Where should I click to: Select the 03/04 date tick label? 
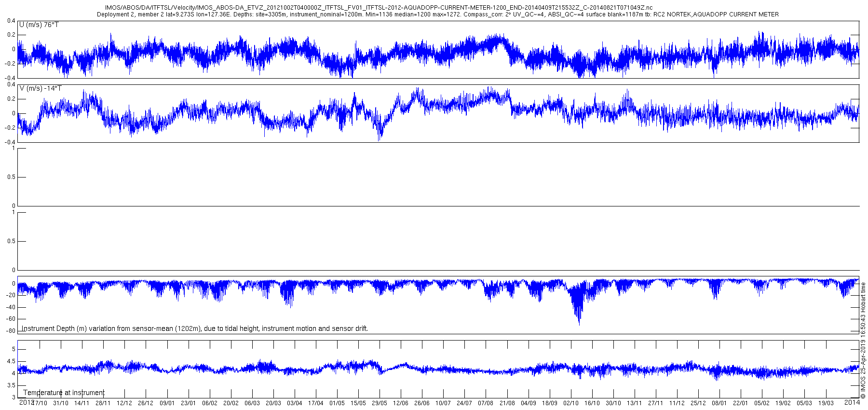click(x=295, y=403)
